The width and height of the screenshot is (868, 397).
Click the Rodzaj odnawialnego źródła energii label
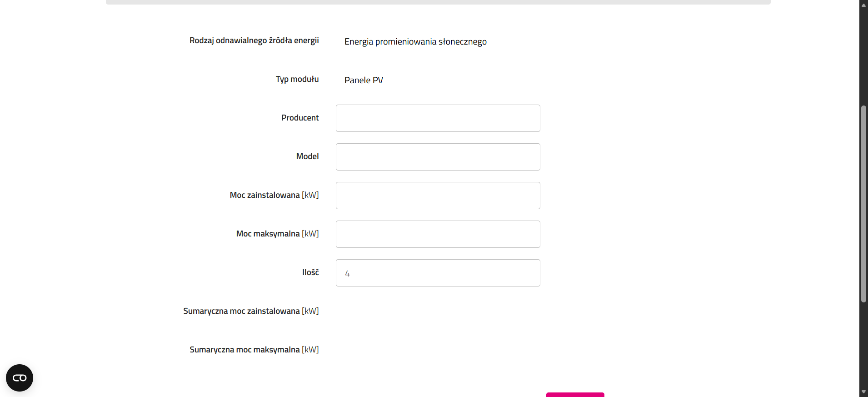254,40
